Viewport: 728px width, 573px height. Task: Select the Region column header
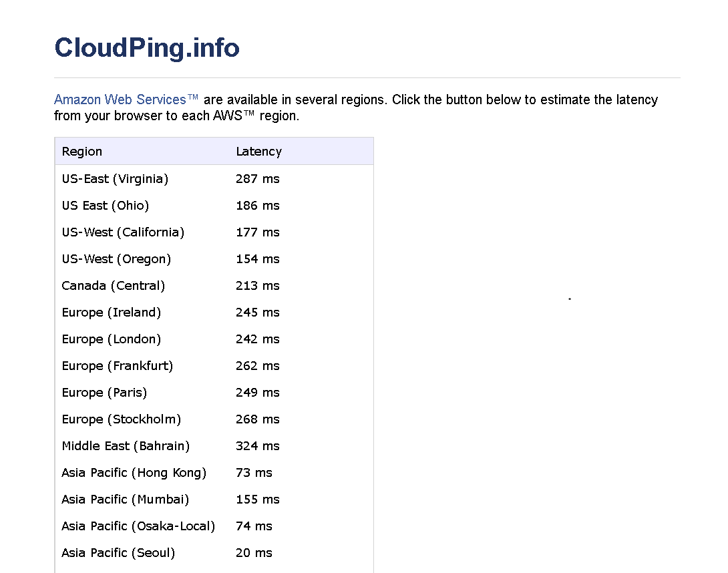pyautogui.click(x=81, y=152)
